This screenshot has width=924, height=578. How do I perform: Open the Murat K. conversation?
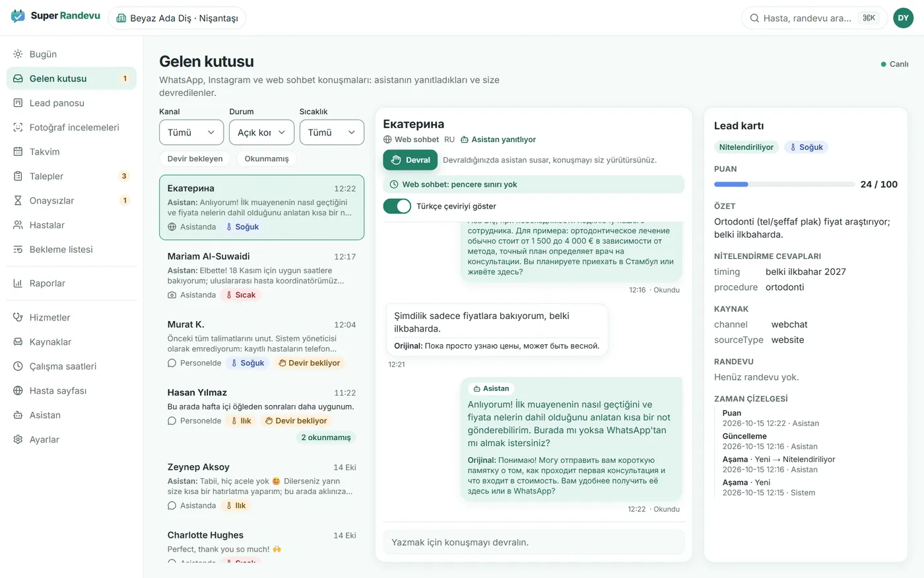261,343
